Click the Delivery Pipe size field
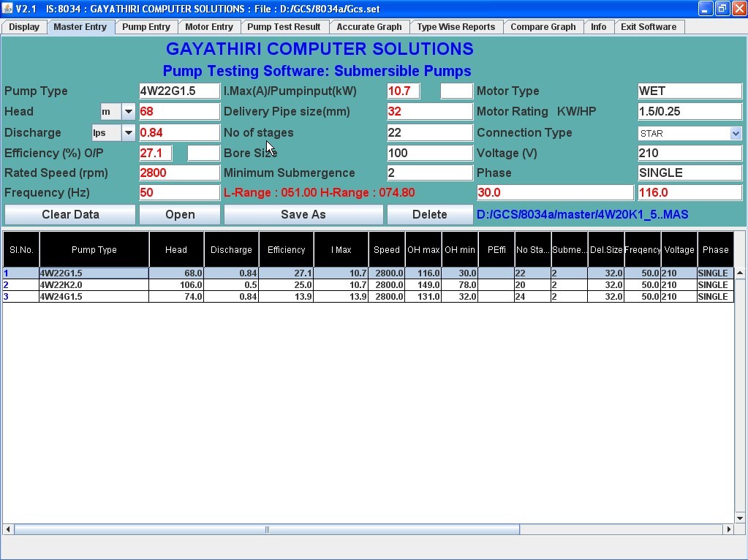748x560 pixels. tap(430, 112)
